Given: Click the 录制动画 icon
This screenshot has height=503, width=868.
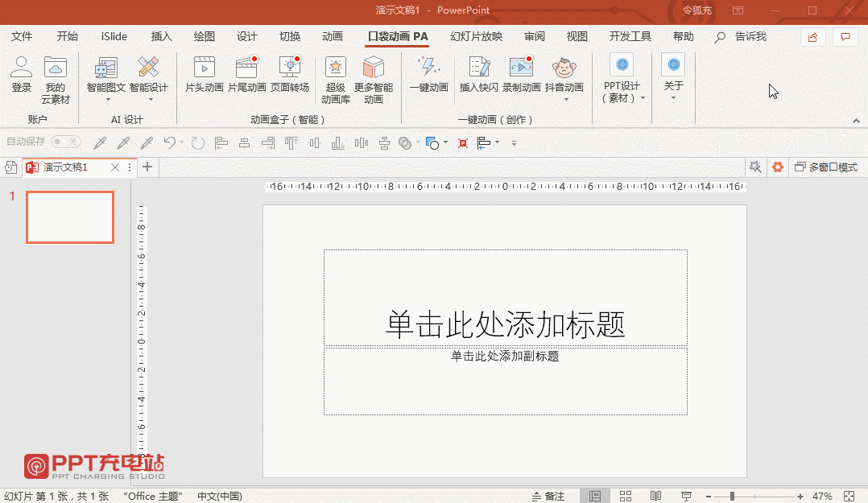Looking at the screenshot, I should (521, 67).
